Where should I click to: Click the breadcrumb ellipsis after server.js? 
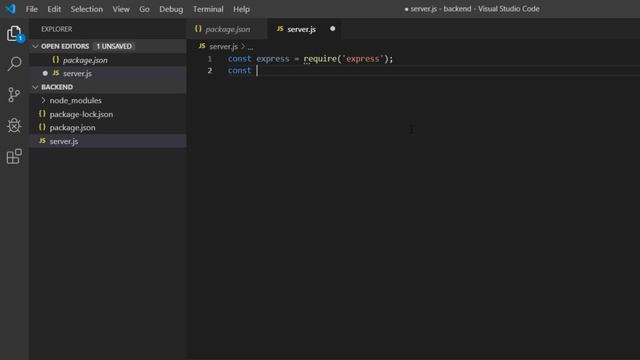point(250,47)
